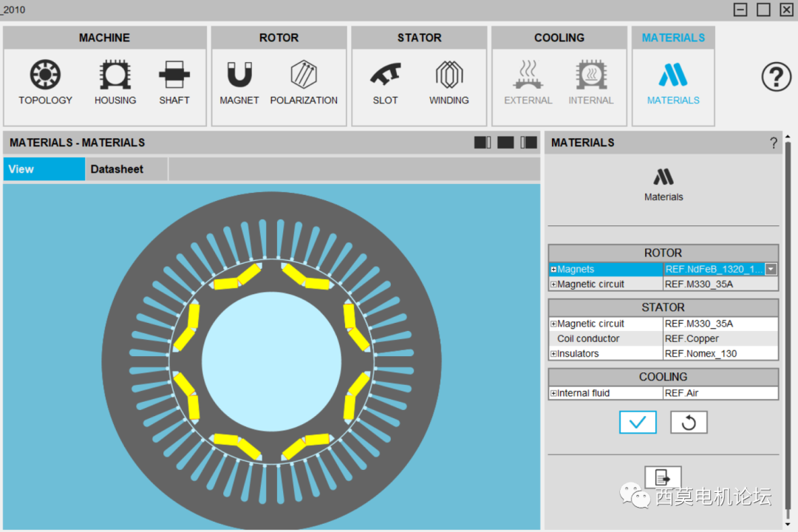Expand the stator Magnetic circuit row

tap(553, 324)
